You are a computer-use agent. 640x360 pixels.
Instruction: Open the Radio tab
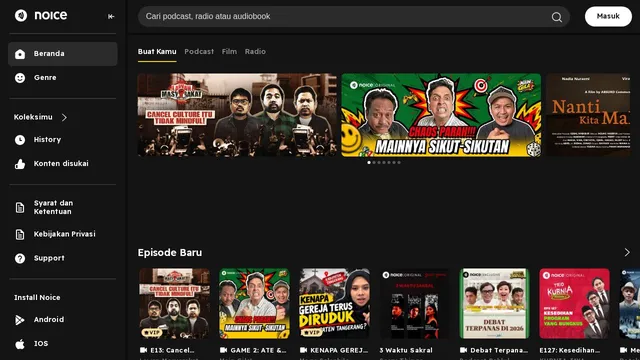[x=255, y=52]
